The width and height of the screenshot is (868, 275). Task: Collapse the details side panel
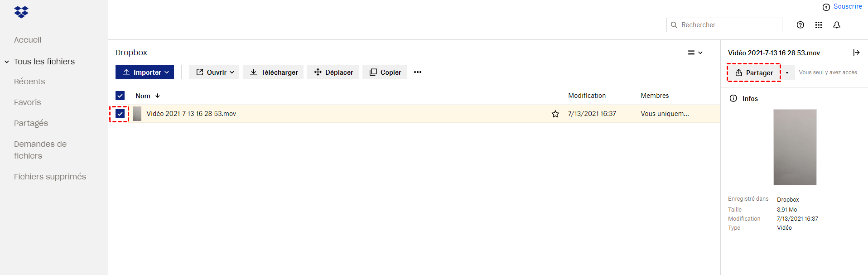click(856, 53)
